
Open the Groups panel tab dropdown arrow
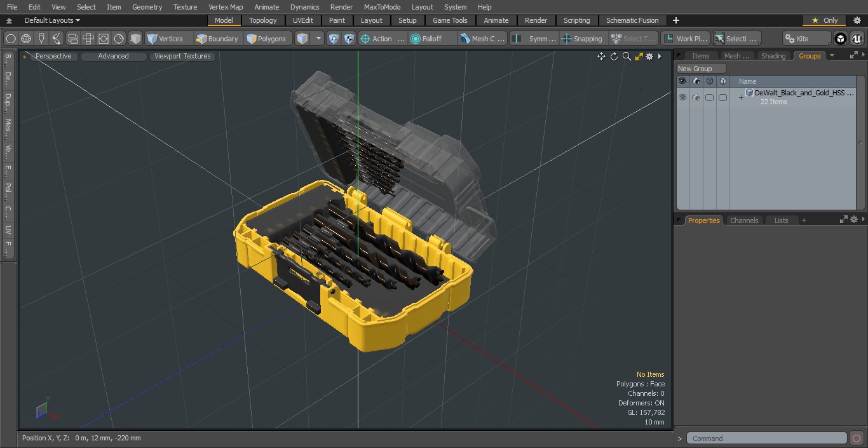[x=832, y=56]
